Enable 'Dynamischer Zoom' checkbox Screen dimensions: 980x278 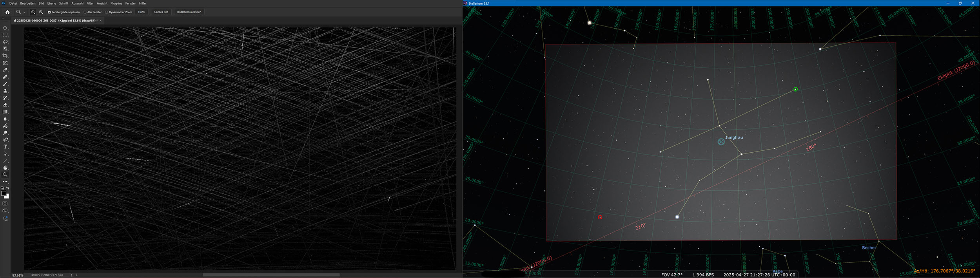tap(107, 12)
